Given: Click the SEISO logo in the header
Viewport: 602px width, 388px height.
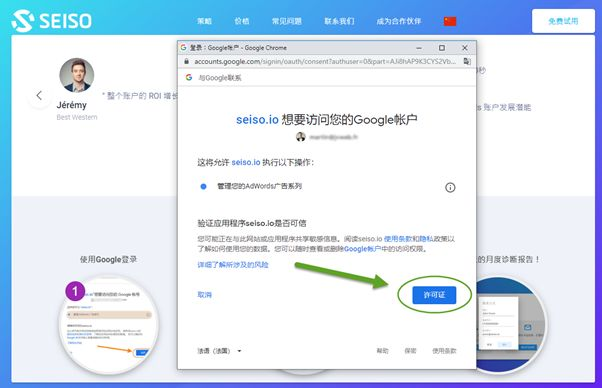Looking at the screenshot, I should click(x=51, y=20).
